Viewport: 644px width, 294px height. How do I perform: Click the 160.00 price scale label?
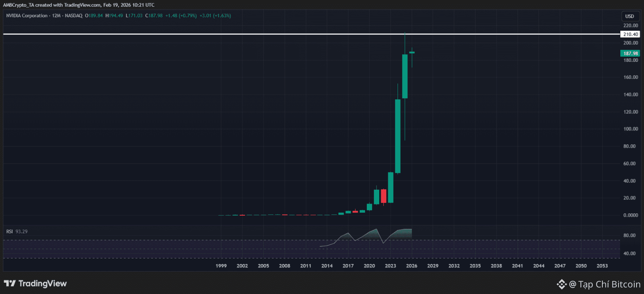point(630,77)
